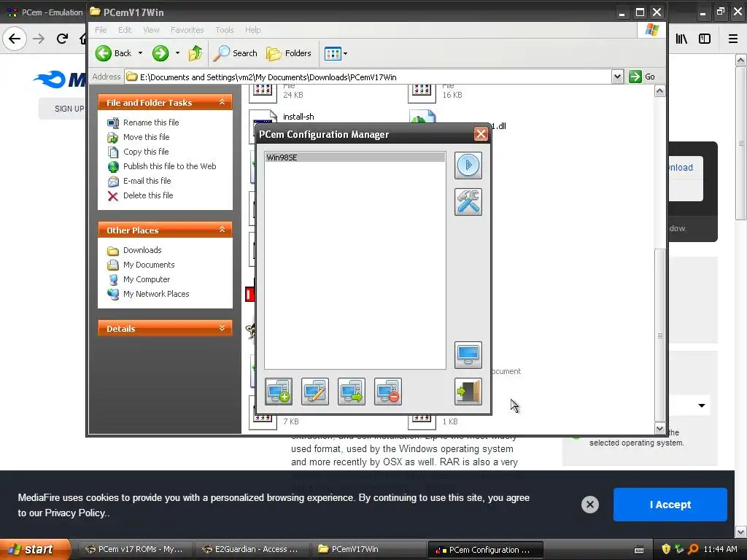Click I Accept on the cookie banner
The image size is (747, 560).
click(670, 505)
